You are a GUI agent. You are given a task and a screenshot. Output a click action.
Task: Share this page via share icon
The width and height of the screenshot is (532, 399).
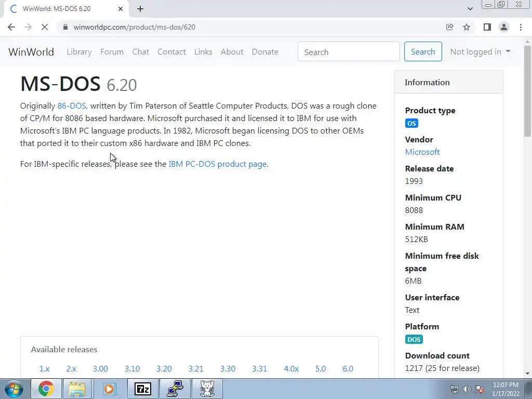449,27
